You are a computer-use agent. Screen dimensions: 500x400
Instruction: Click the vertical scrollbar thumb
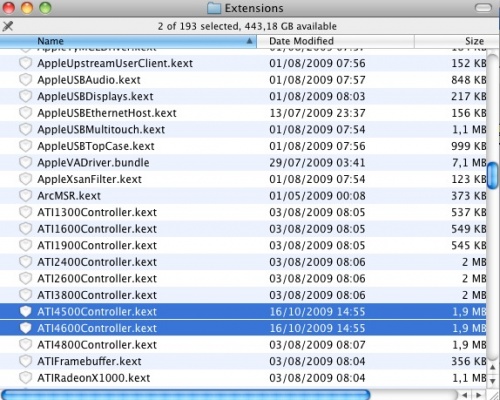tap(492, 175)
